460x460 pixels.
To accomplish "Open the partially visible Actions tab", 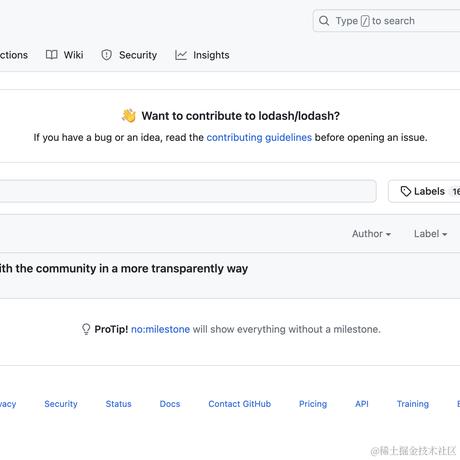I will (14, 55).
